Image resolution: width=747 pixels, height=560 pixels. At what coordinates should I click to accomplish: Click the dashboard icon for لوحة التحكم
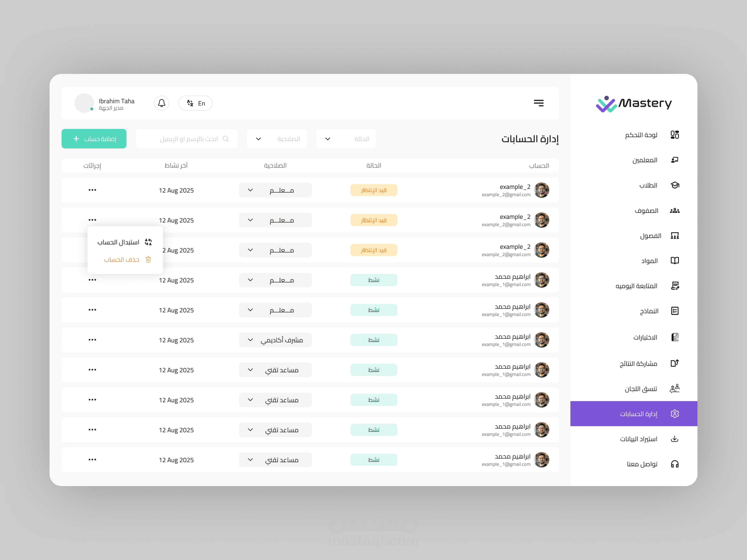(x=674, y=135)
